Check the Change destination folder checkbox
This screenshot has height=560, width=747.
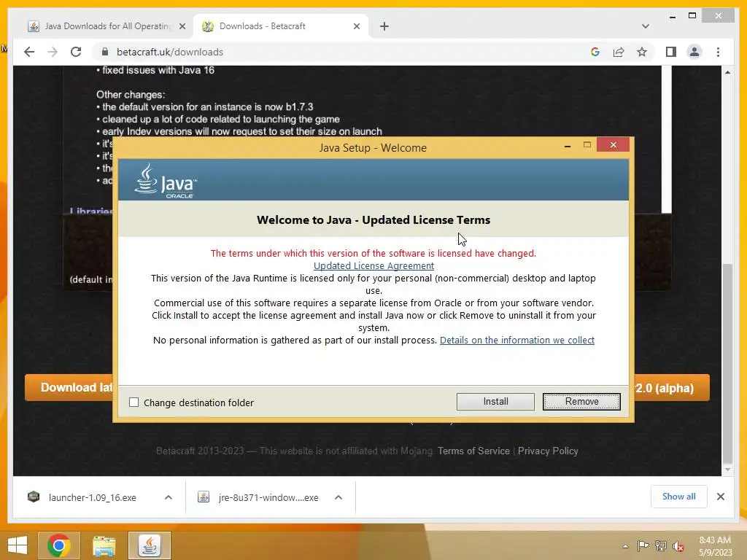(x=134, y=402)
